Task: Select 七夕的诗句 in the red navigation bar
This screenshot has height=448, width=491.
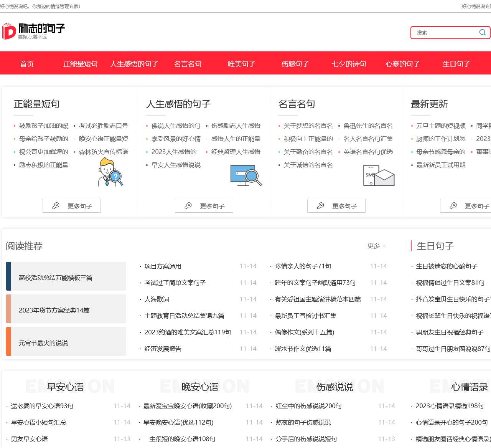Action: [x=349, y=64]
